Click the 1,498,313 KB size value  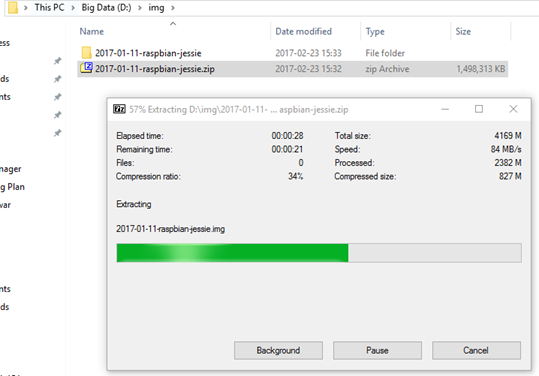[481, 69]
